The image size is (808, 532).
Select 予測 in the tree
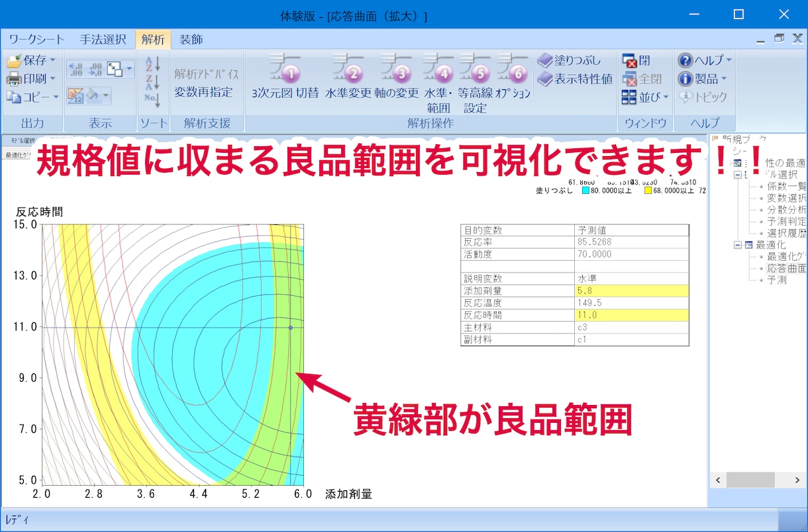(776, 281)
